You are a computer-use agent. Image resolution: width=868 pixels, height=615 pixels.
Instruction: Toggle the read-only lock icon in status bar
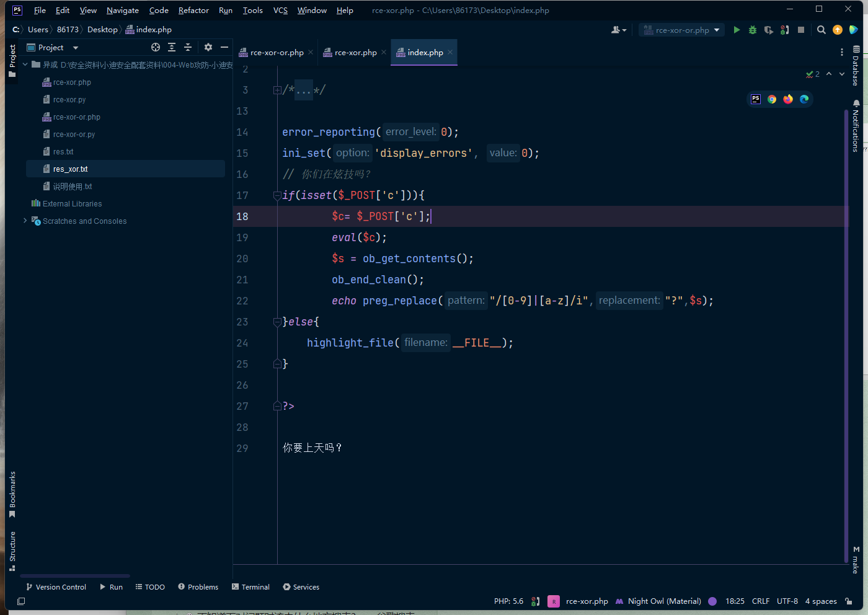(849, 601)
